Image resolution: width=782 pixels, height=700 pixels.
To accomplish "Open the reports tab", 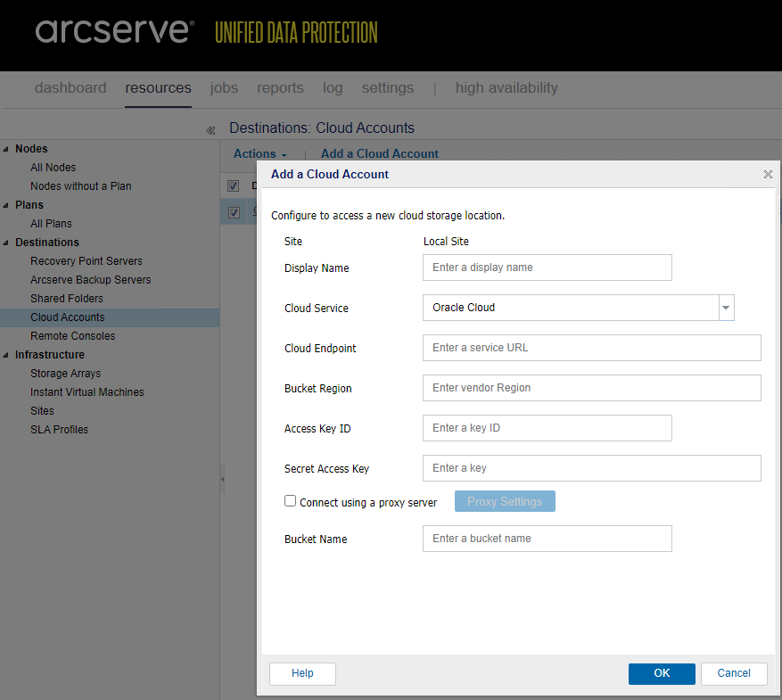I will click(280, 87).
